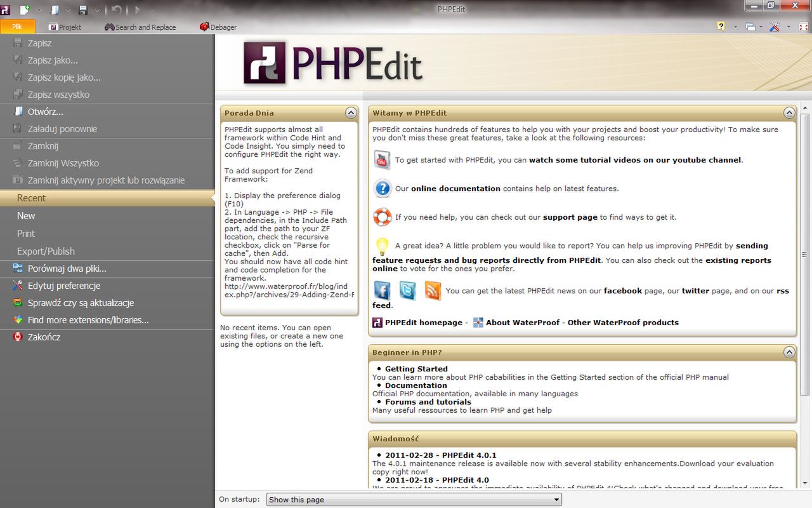This screenshot has width=812, height=508.
Task: Choose Otwórz... menu entry
Action: tap(107, 112)
